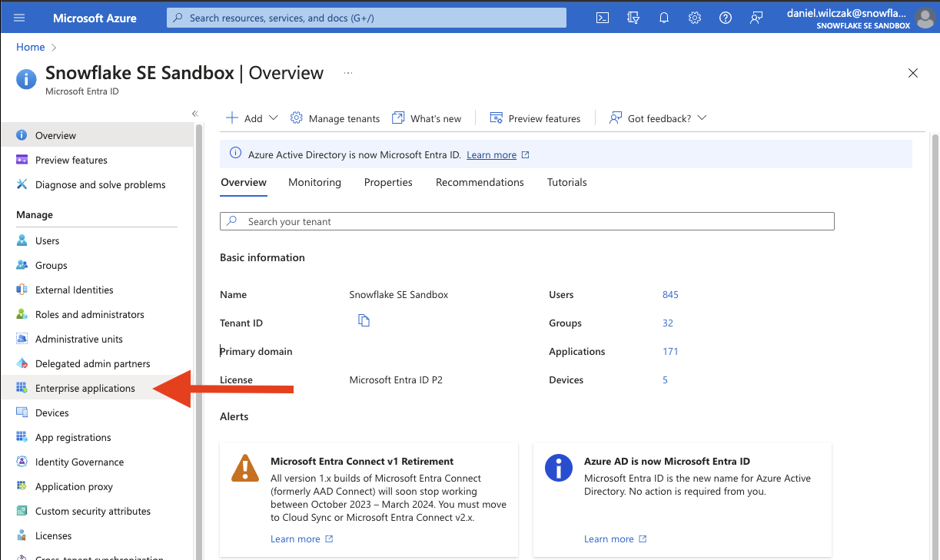Image resolution: width=940 pixels, height=560 pixels.
Task: Click Preview features in toolbar
Action: [535, 118]
